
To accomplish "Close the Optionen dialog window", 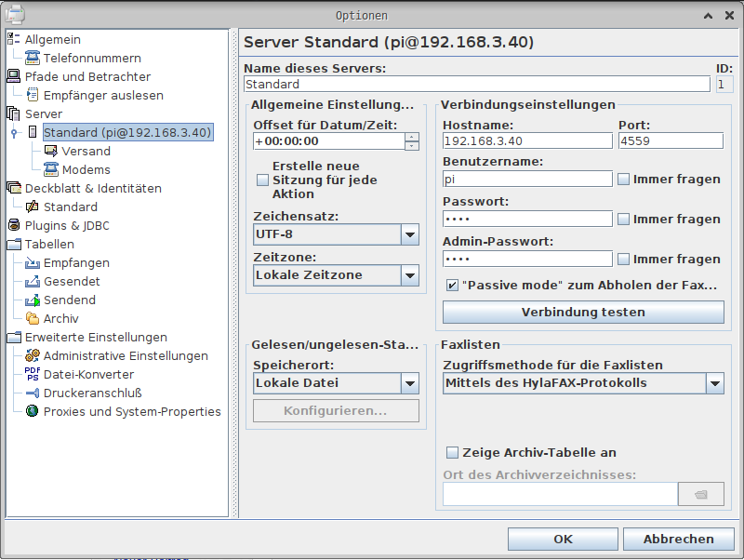I will pos(730,16).
